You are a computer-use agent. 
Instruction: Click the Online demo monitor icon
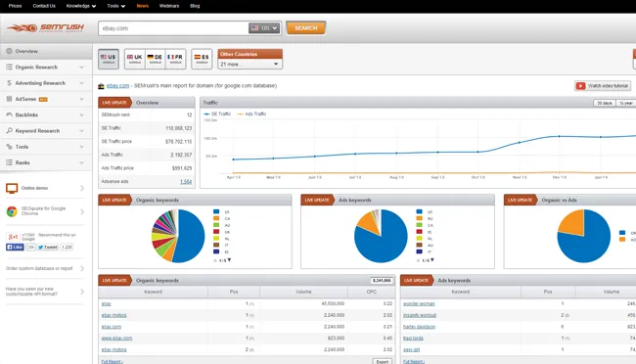click(x=12, y=188)
